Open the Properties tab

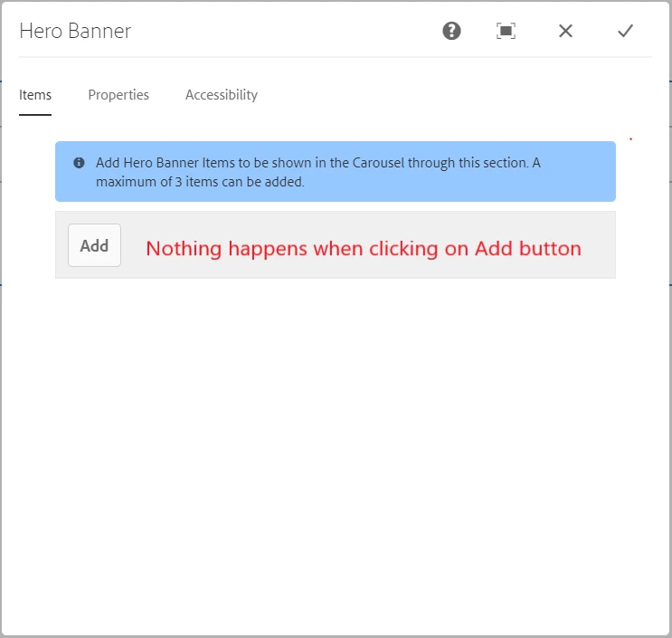click(x=118, y=95)
